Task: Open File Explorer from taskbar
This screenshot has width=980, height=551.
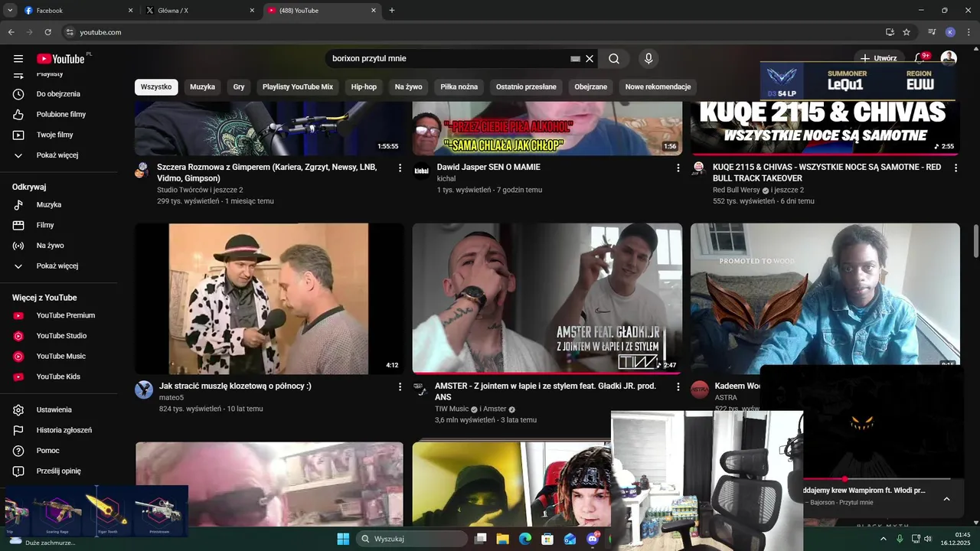Action: [x=503, y=539]
